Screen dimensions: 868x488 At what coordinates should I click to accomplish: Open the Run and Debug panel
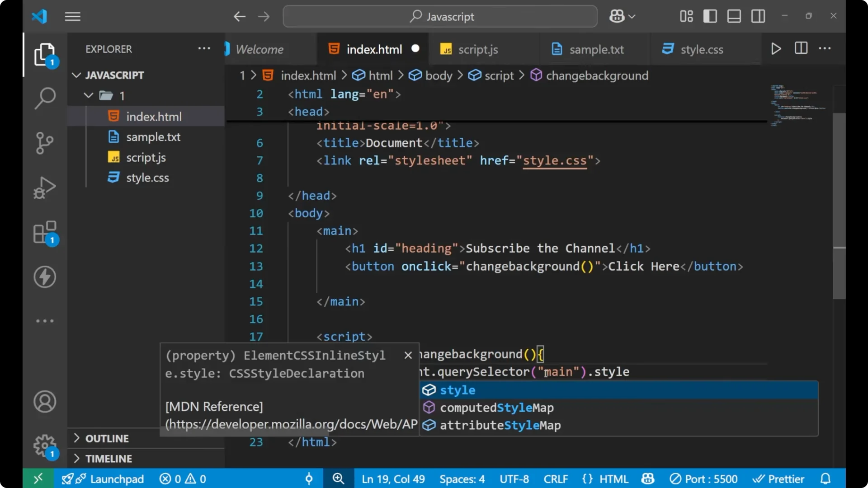[x=44, y=187]
